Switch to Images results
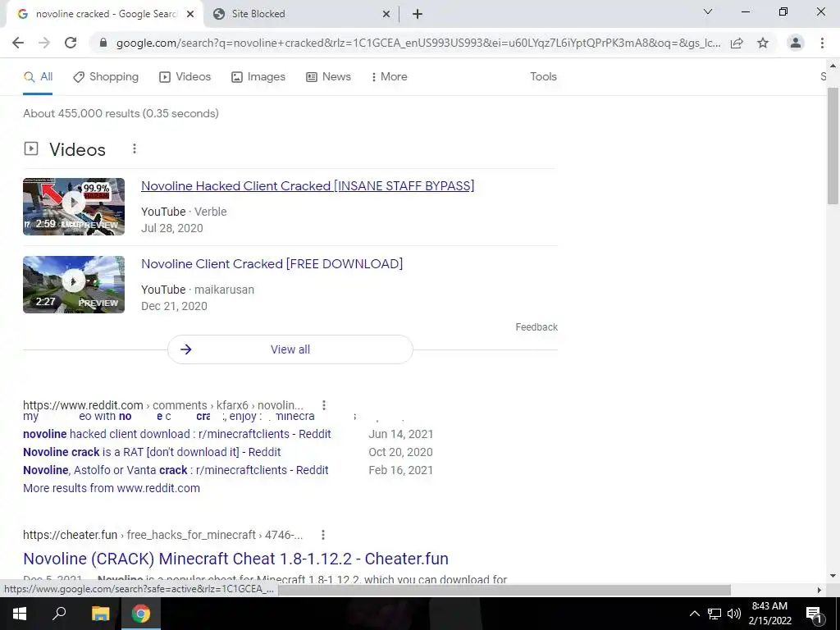This screenshot has height=630, width=840. [x=258, y=76]
